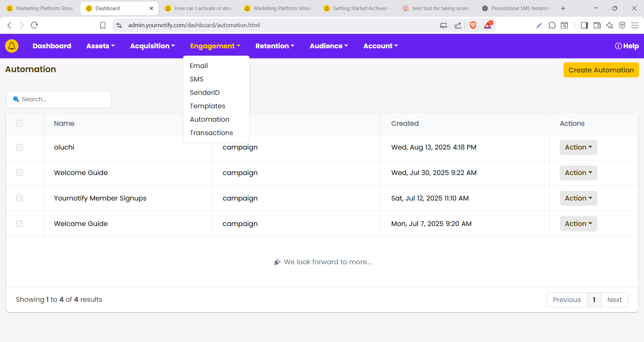This screenshot has height=342, width=644.
Task: Check the box for oluchi automation
Action: tap(19, 147)
